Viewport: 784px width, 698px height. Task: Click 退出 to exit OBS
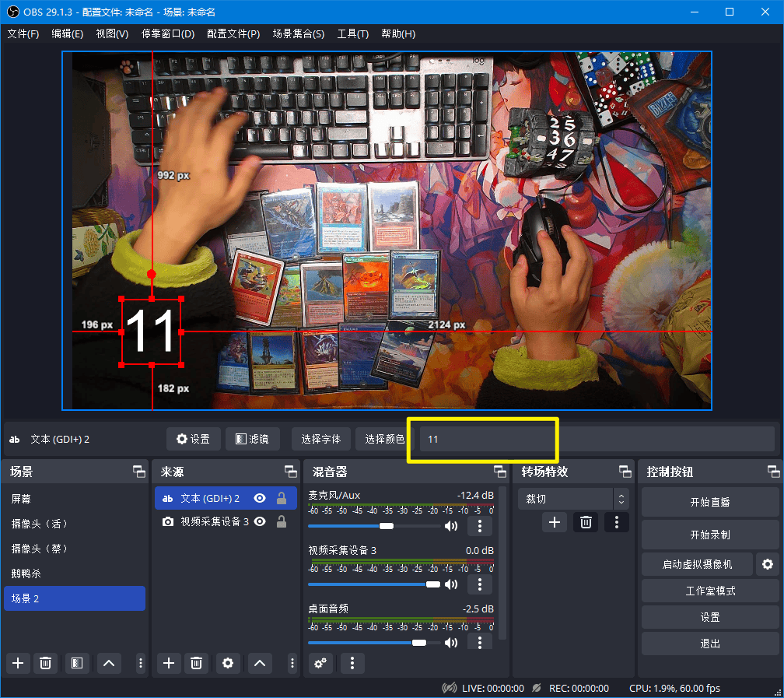(710, 644)
